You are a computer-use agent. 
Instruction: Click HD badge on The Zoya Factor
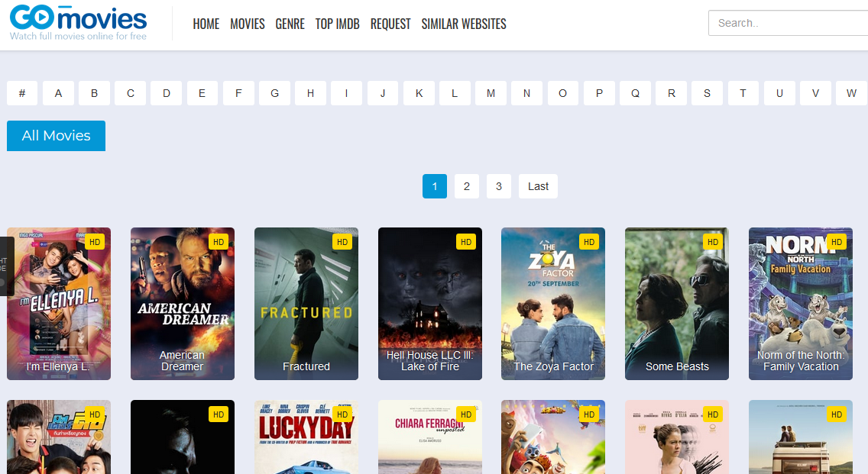(x=589, y=242)
